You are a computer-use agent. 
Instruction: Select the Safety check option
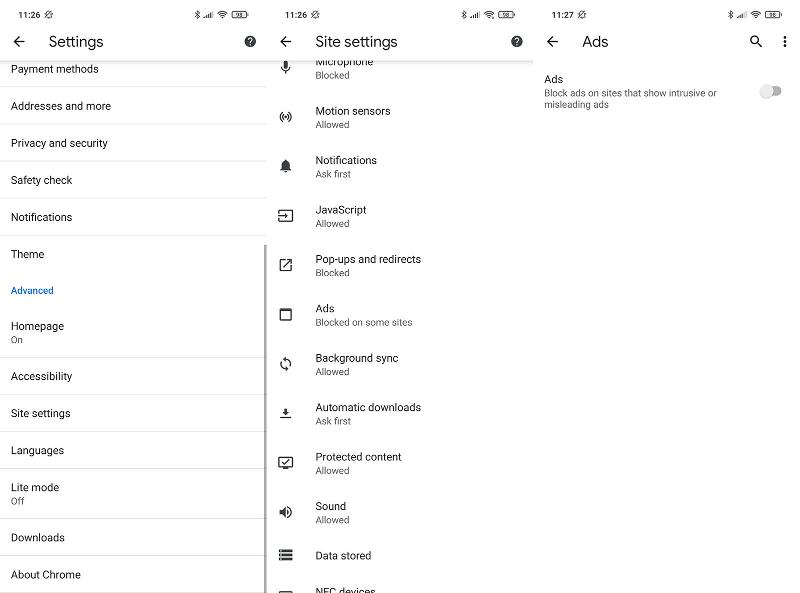(42, 180)
